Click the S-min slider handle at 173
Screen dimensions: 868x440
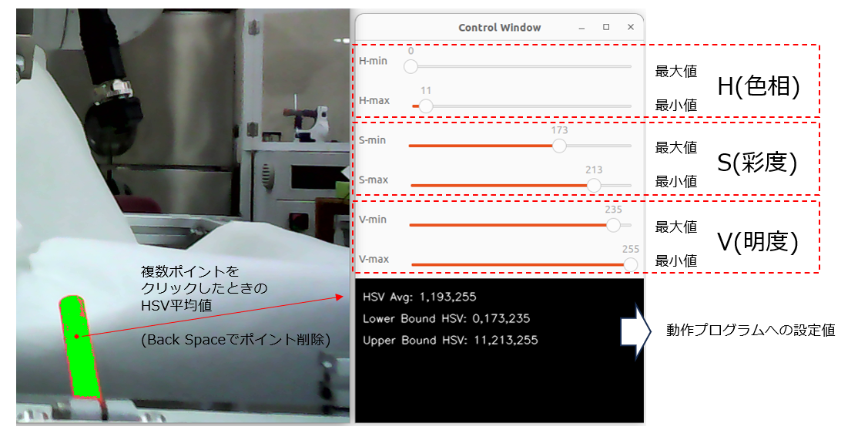coord(560,146)
